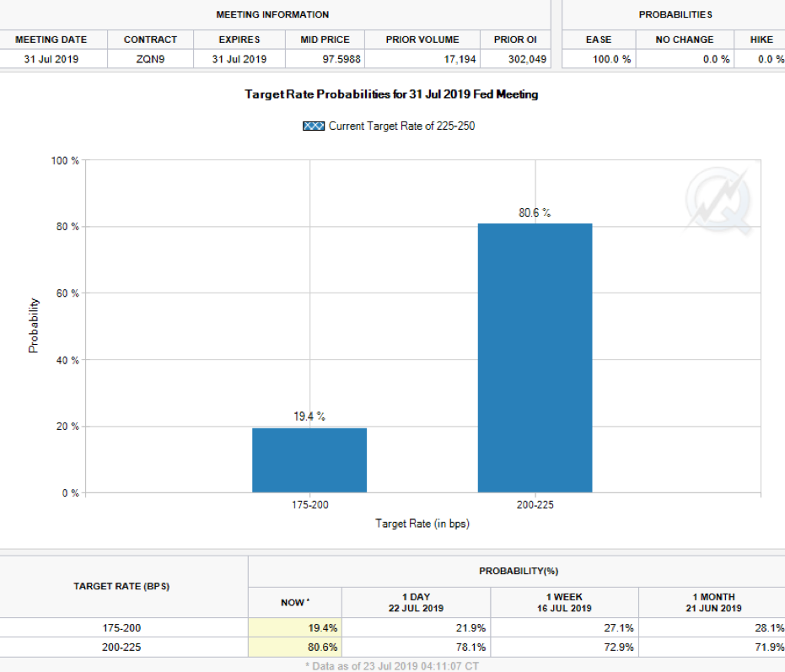Click the 1 DAY 22 JUL 2019 header
The height and width of the screenshot is (672, 785).
coord(416,602)
